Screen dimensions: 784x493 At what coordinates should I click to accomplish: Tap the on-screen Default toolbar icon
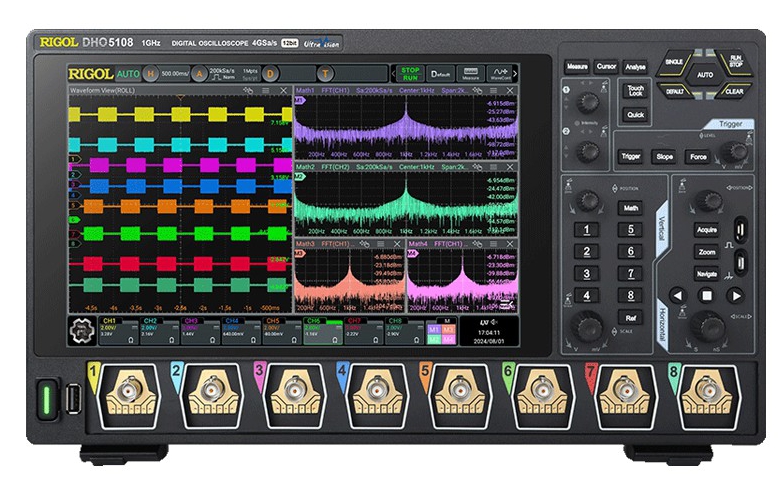pos(440,74)
